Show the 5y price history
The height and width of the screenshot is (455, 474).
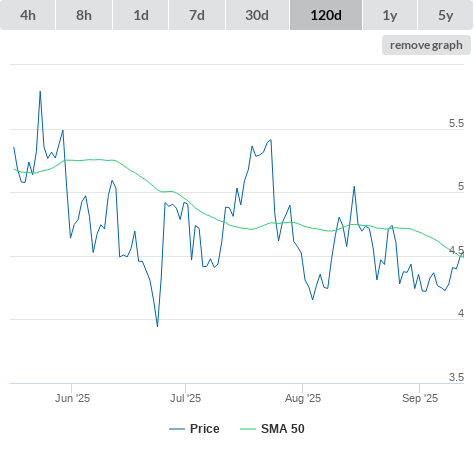pyautogui.click(x=446, y=15)
